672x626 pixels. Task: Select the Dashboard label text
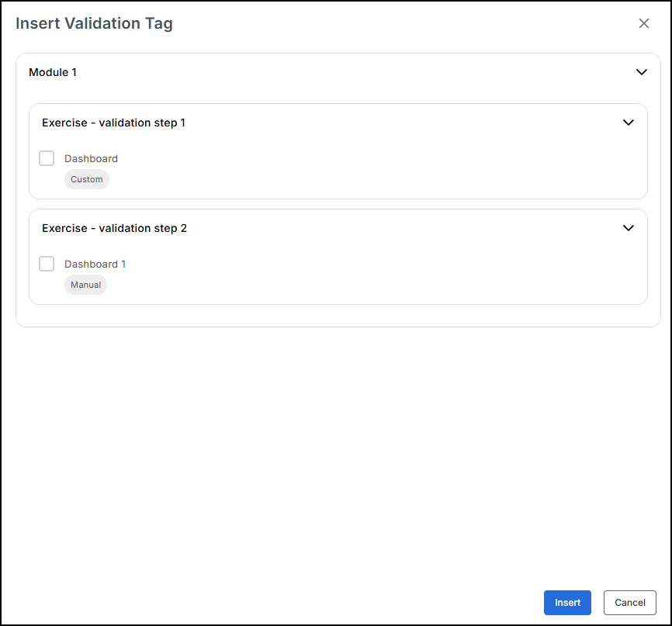[91, 158]
